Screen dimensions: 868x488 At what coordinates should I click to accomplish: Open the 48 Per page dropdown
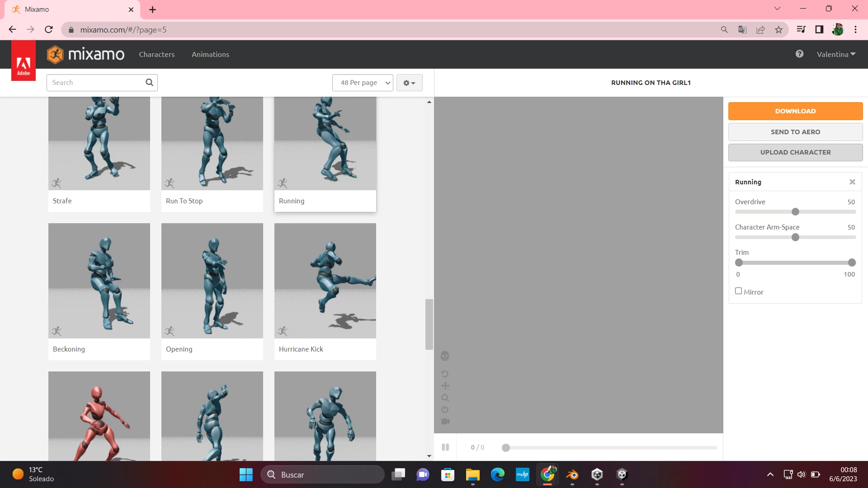362,83
